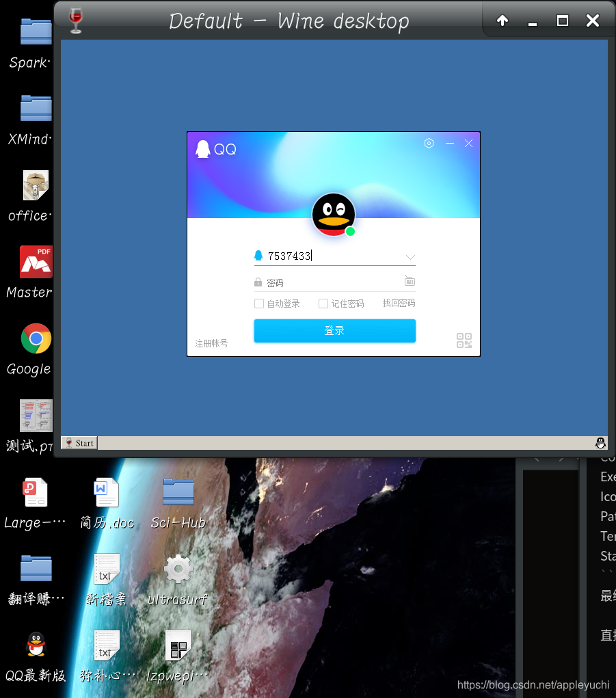
Task: Click the QQ penguin avatar picture
Action: [334, 215]
